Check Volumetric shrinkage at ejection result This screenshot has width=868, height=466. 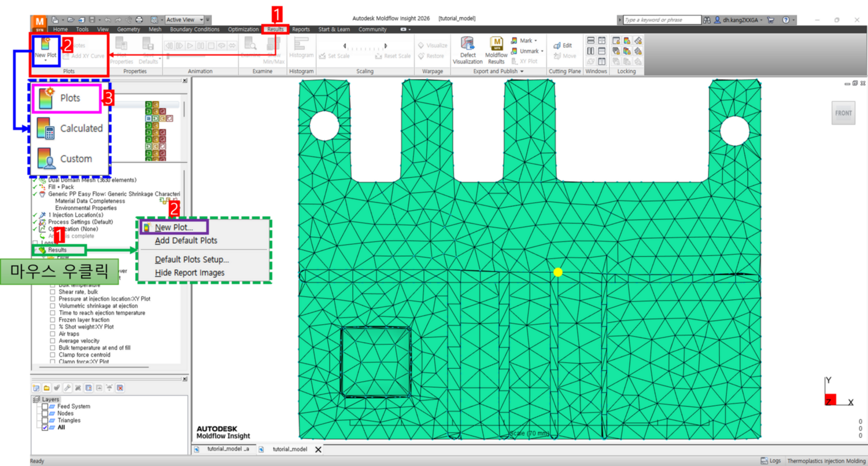click(53, 306)
